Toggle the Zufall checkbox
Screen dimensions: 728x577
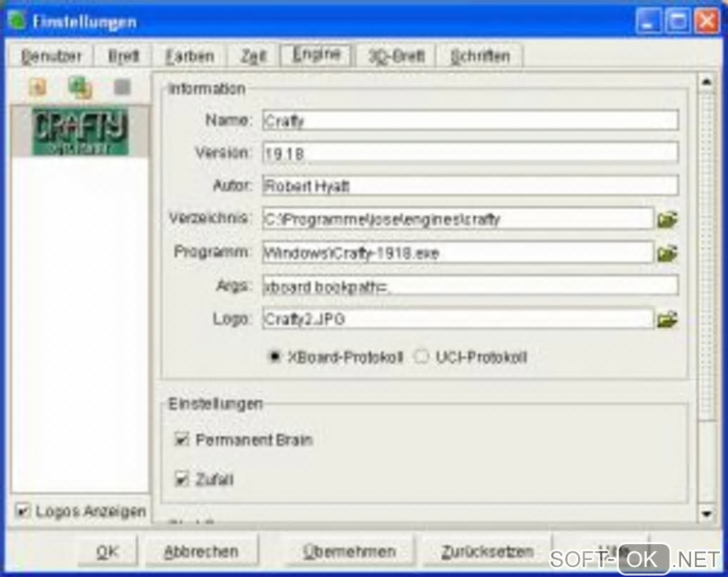[x=181, y=478]
